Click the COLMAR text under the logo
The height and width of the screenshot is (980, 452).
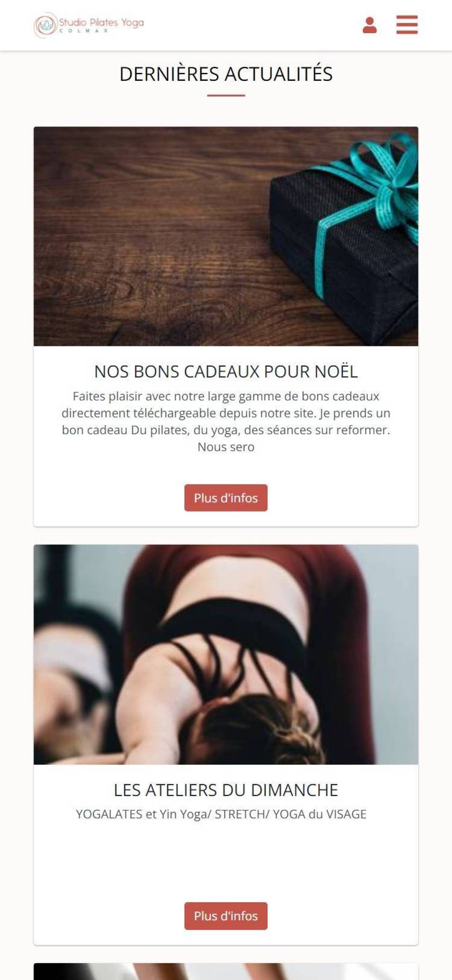83,31
